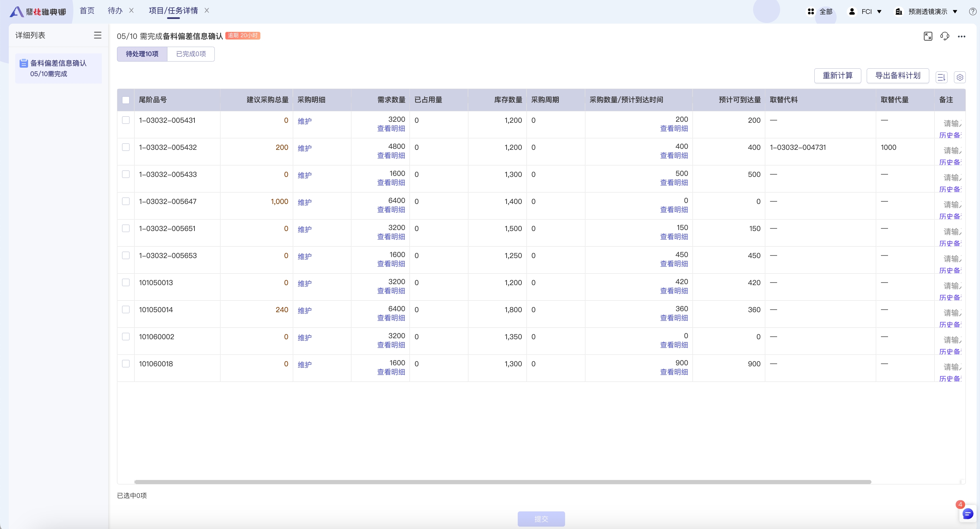Click the 全部 label in header
Image resolution: width=980 pixels, height=529 pixels.
pyautogui.click(x=825, y=11)
